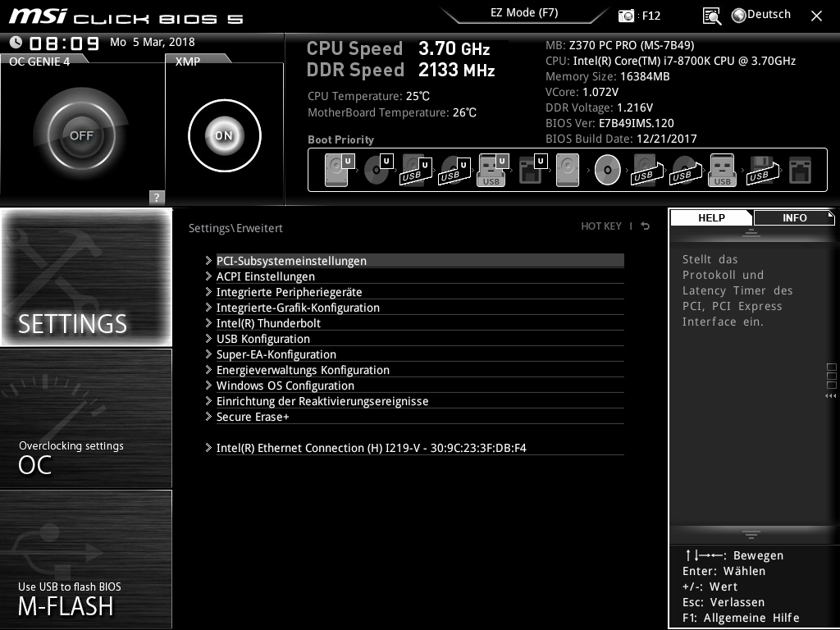Click the DDR Voltage 1.216V reading
This screenshot has height=630, width=840.
pos(599,107)
